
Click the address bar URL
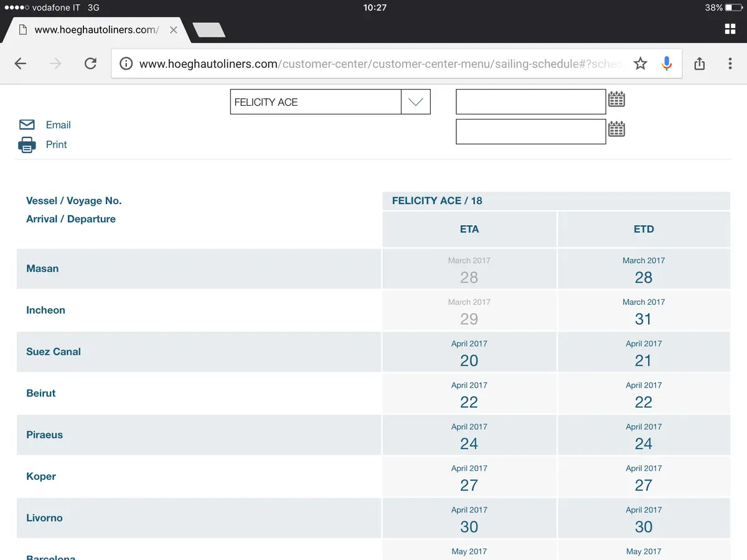click(x=380, y=63)
